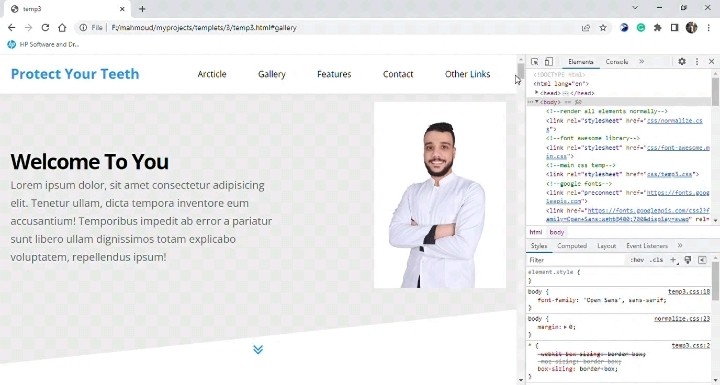Click the blue double-chevron down arrow
Image resolution: width=720 pixels, height=385 pixels.
[258, 350]
